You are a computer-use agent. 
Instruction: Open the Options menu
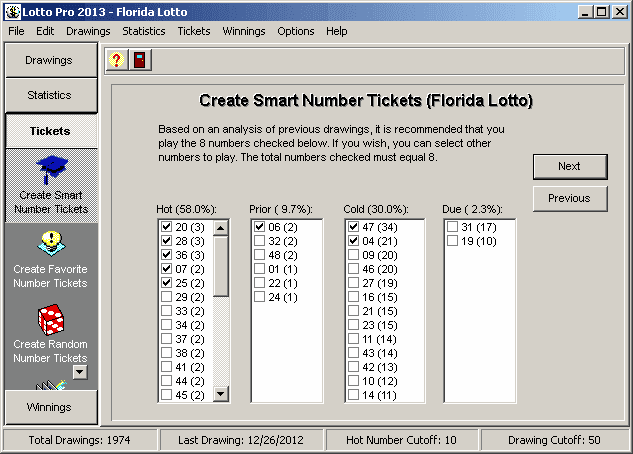(x=296, y=31)
